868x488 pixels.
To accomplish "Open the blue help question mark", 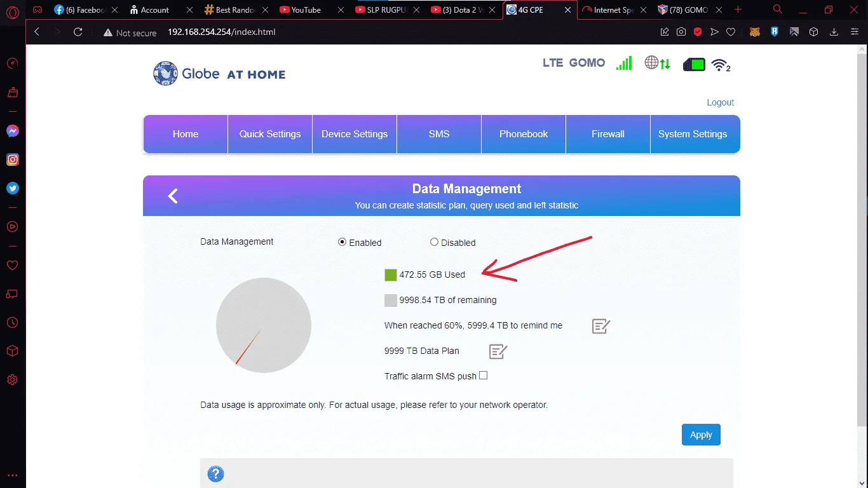I will click(x=216, y=474).
